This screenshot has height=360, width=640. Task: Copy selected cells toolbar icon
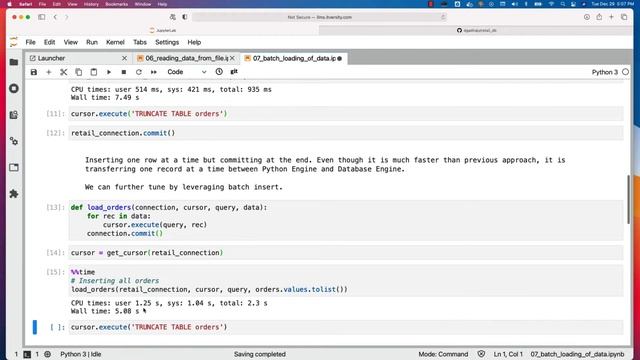coord(78,72)
